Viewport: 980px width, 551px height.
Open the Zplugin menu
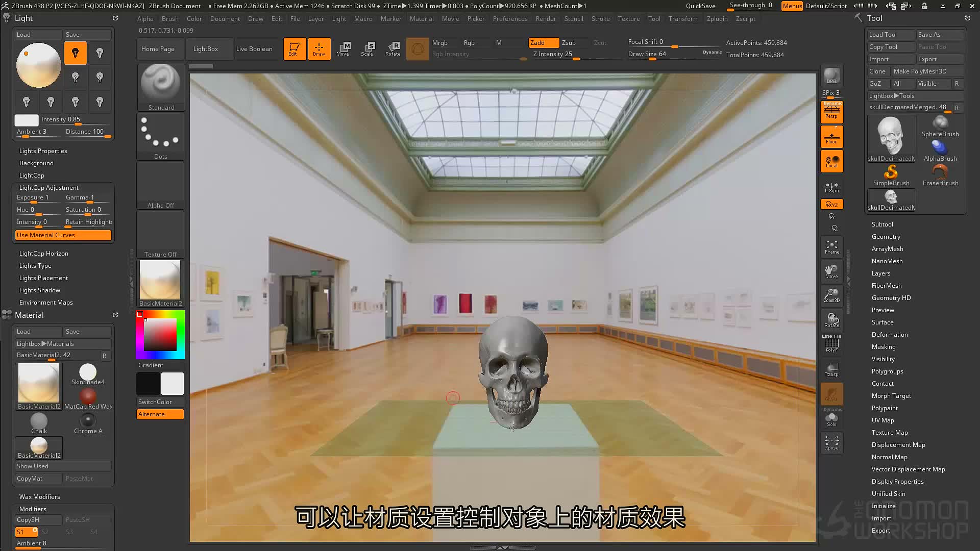pos(717,19)
